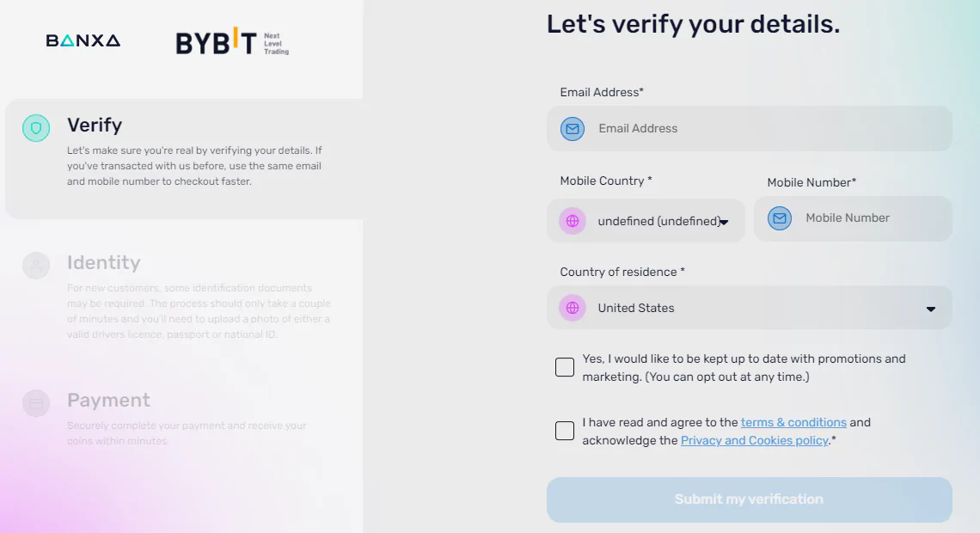This screenshot has height=533, width=980.
Task: Select the Verify step shield icon
Action: [36, 128]
